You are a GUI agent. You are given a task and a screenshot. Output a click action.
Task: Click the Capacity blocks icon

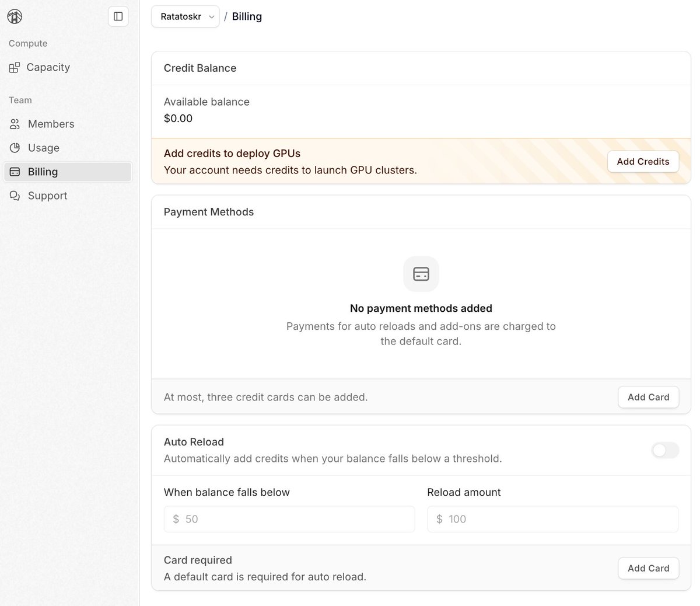pos(15,68)
